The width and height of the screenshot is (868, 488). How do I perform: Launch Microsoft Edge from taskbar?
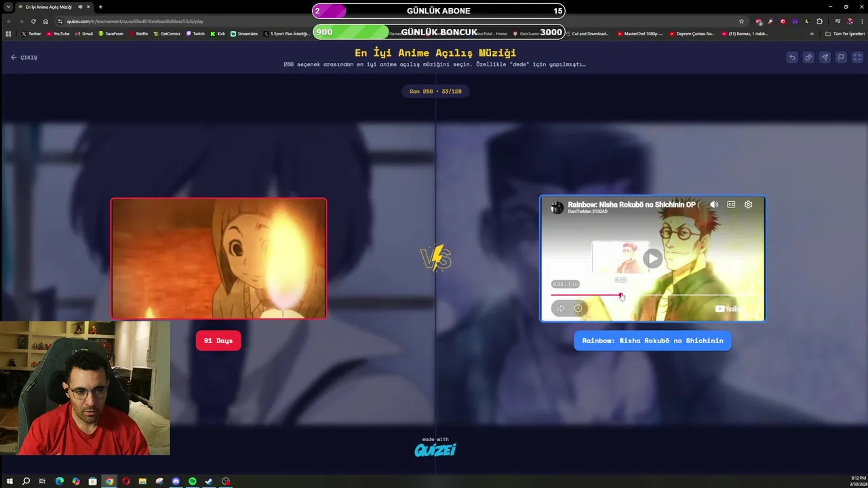(60, 481)
